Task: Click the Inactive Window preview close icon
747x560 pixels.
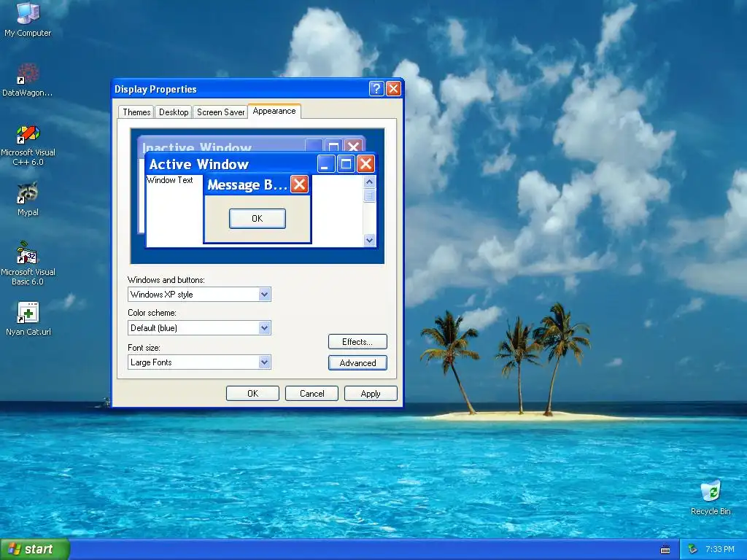Action: [353, 146]
